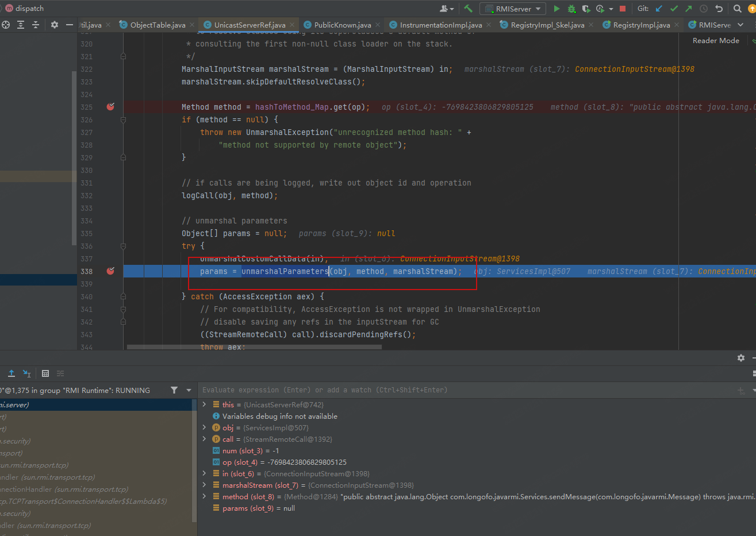Click the Trace Current Stream Chain icon
The width and height of the screenshot is (756, 536).
[x=60, y=373]
